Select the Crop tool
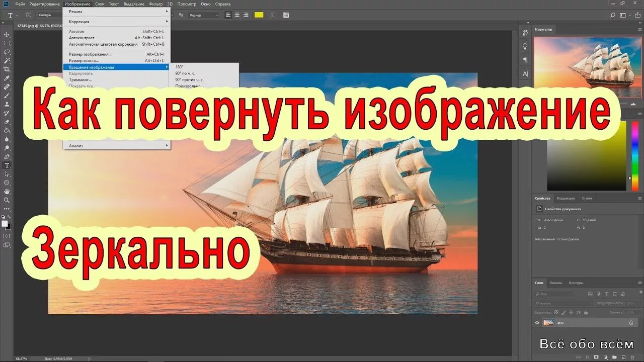This screenshot has height=362, width=644. [x=7, y=69]
